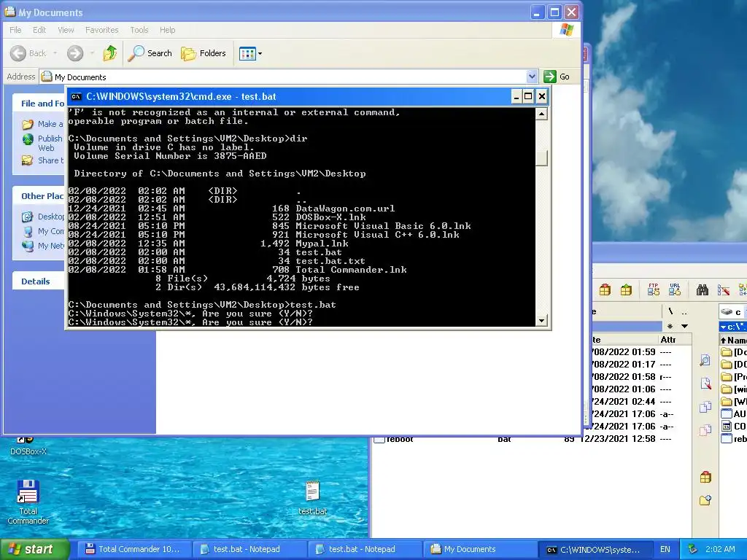Click Total Commander pack files icon

pos(605,289)
